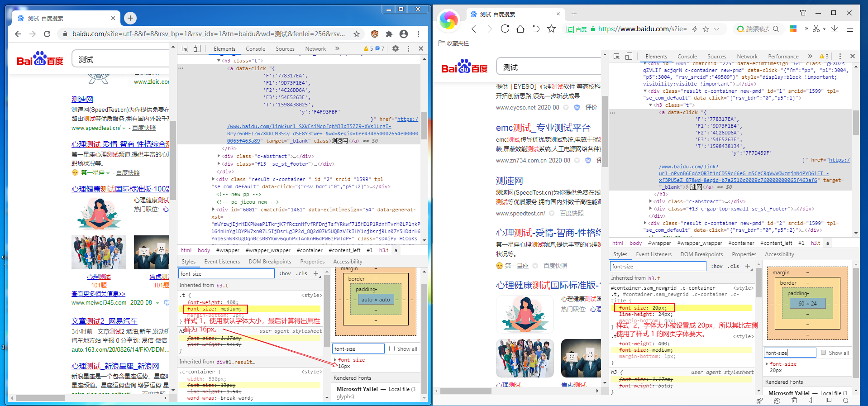The width and height of the screenshot is (868, 406).
Task: Expand font-size computed property in Chrome DevTools
Action: point(335,360)
